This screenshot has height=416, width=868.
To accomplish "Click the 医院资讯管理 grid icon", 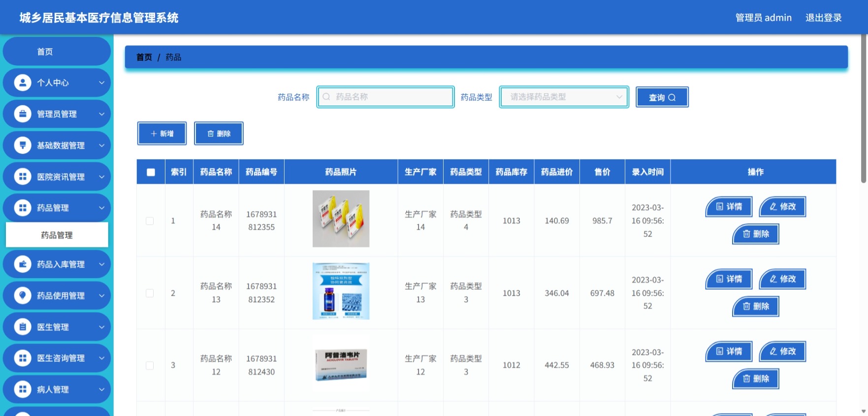I will tap(23, 176).
